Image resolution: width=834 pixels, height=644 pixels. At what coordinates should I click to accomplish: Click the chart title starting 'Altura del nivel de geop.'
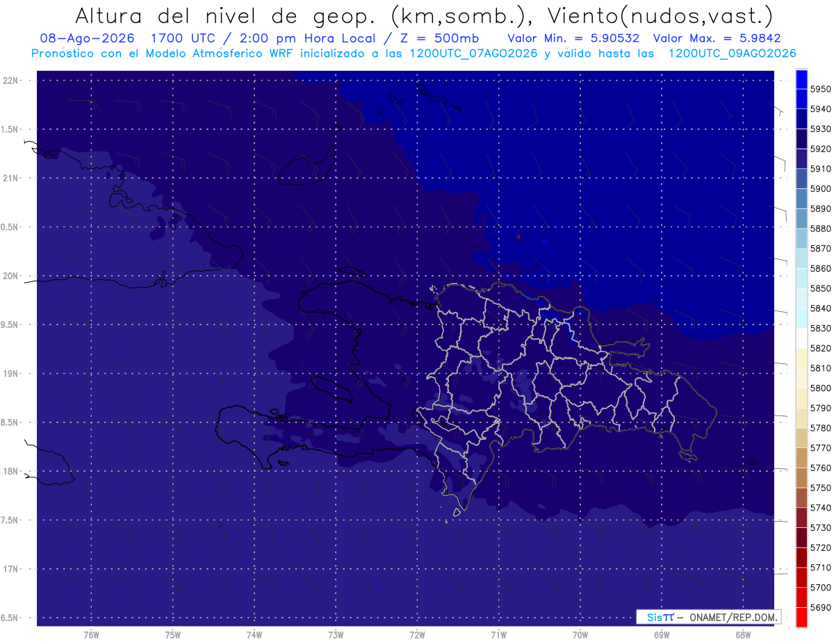[423, 15]
